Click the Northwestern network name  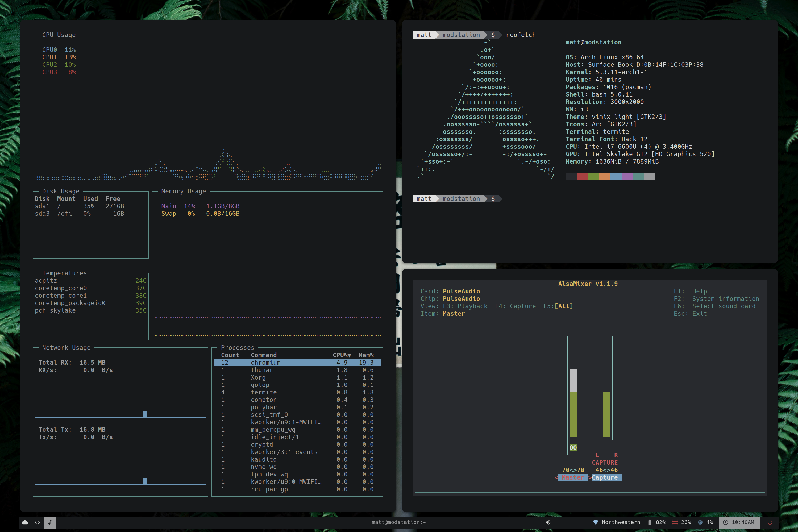(x=621, y=522)
